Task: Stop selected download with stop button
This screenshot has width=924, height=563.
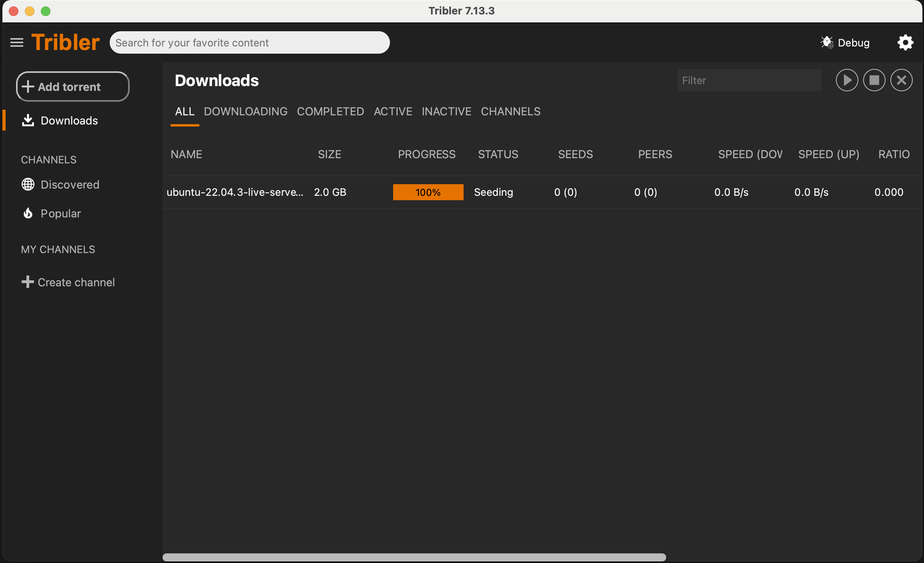Action: (x=874, y=80)
